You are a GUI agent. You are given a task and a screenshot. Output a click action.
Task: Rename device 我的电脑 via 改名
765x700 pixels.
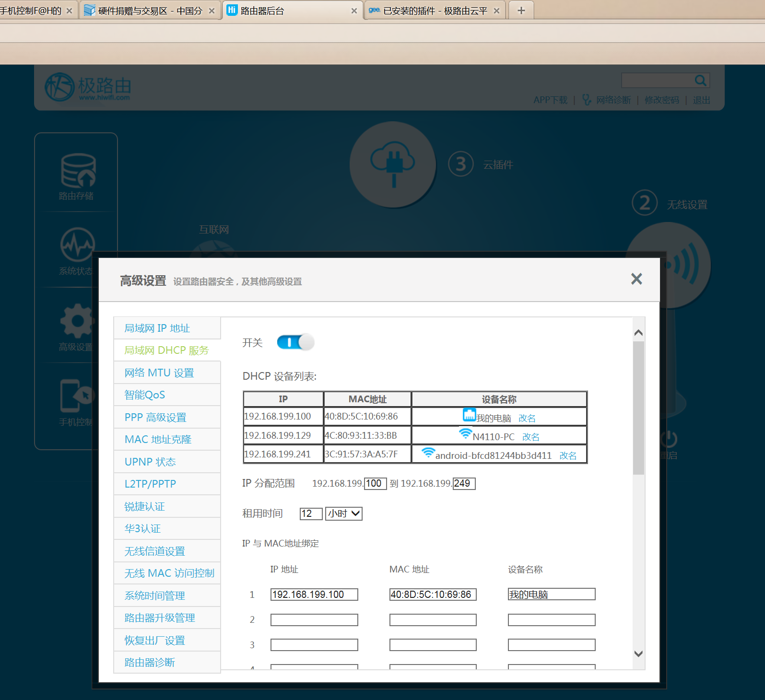(527, 418)
